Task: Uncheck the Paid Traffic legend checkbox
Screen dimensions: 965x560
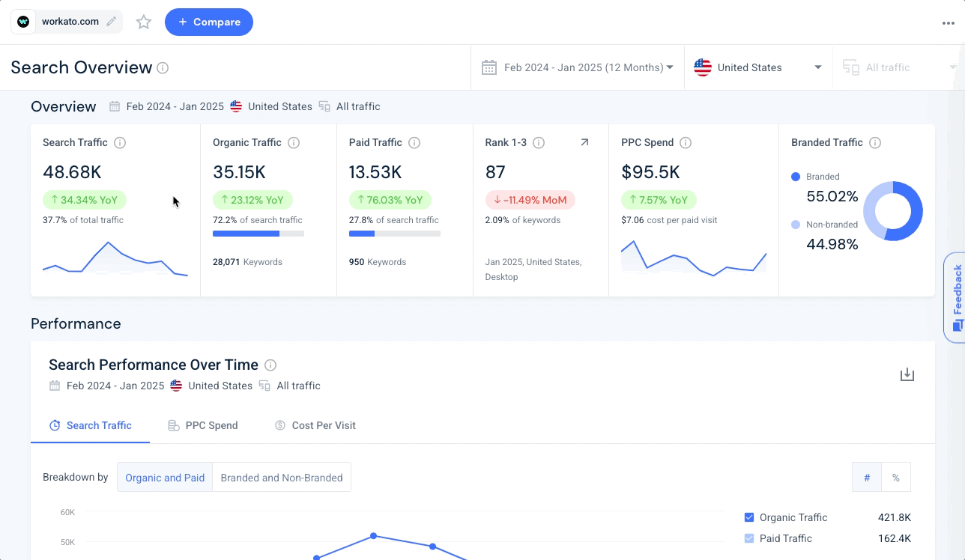Action: tap(749, 538)
